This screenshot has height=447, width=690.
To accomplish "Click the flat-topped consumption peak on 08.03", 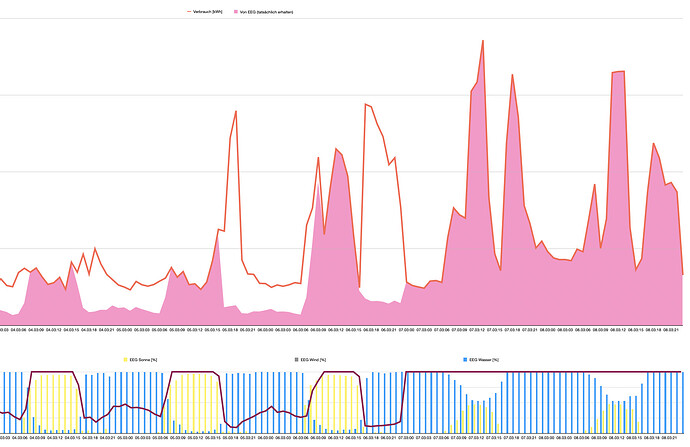I will (618, 72).
